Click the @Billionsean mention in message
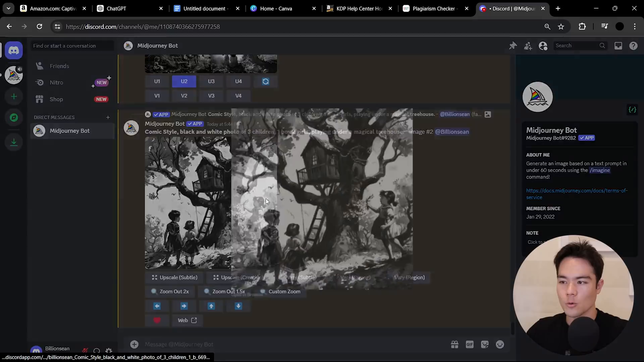The width and height of the screenshot is (644, 362). [x=452, y=132]
